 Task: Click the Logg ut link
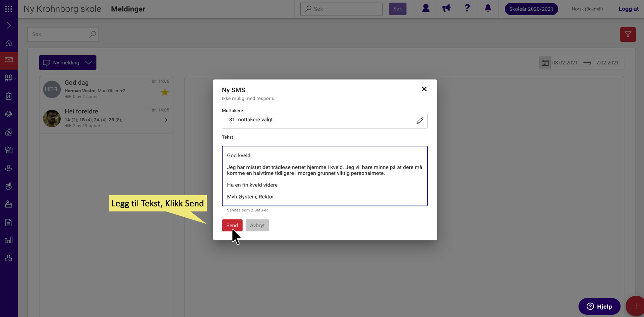pos(628,9)
